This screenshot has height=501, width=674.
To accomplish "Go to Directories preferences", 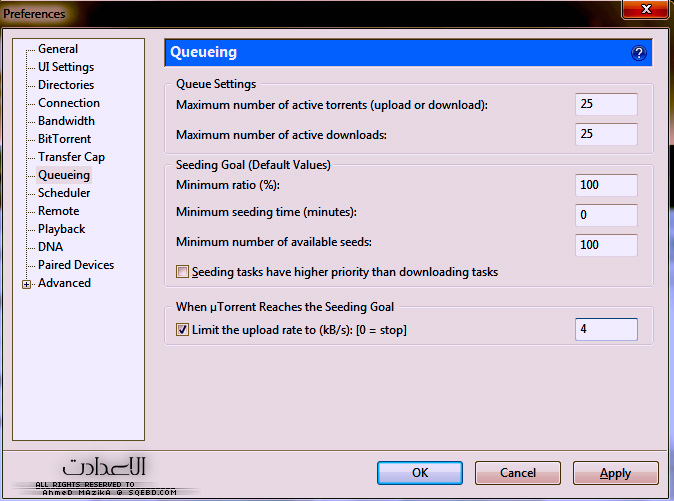I will point(66,85).
